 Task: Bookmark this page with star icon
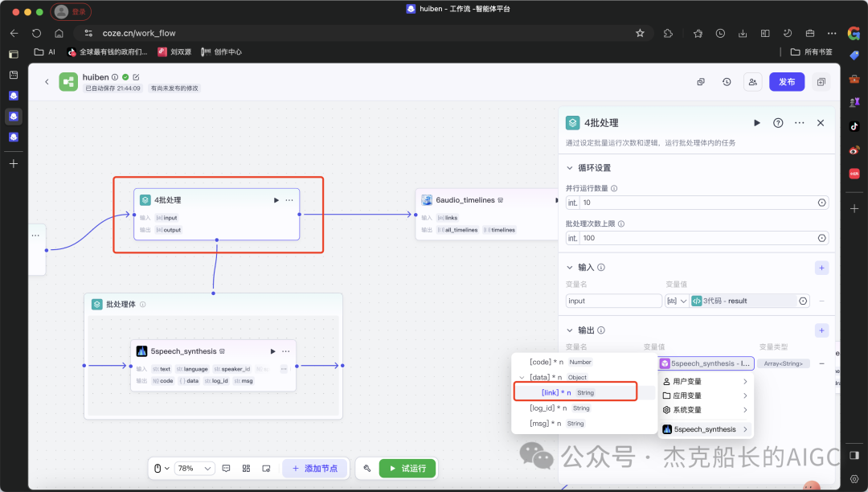tap(640, 33)
